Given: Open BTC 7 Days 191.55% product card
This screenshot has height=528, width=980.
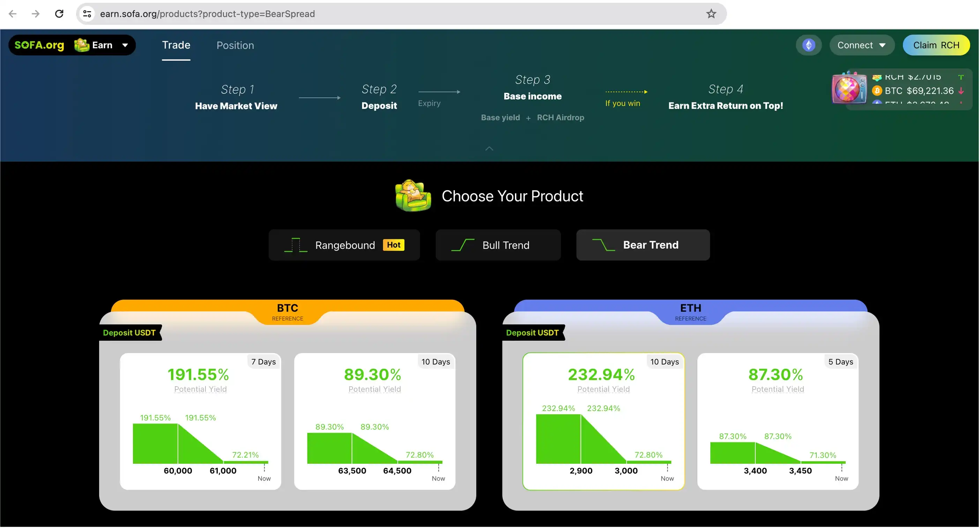Looking at the screenshot, I should 201,422.
